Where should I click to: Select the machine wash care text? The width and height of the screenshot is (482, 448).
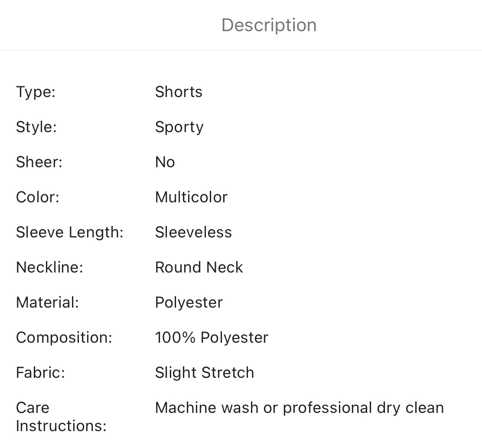(299, 408)
